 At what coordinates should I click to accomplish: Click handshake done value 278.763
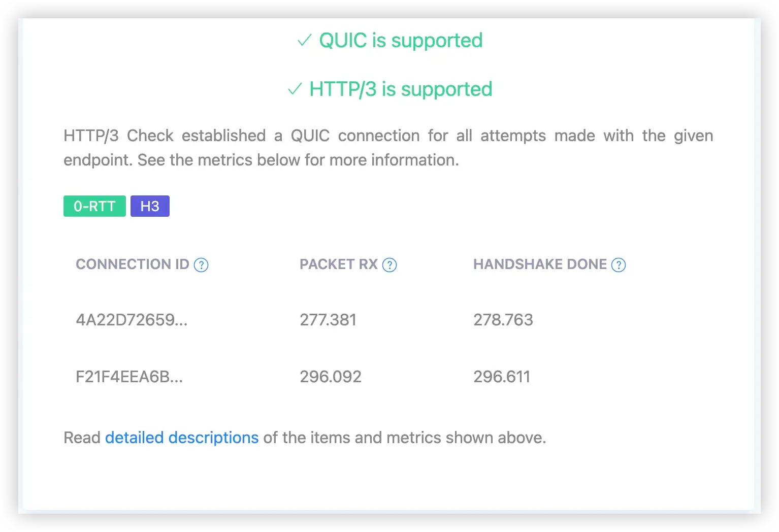pos(503,320)
